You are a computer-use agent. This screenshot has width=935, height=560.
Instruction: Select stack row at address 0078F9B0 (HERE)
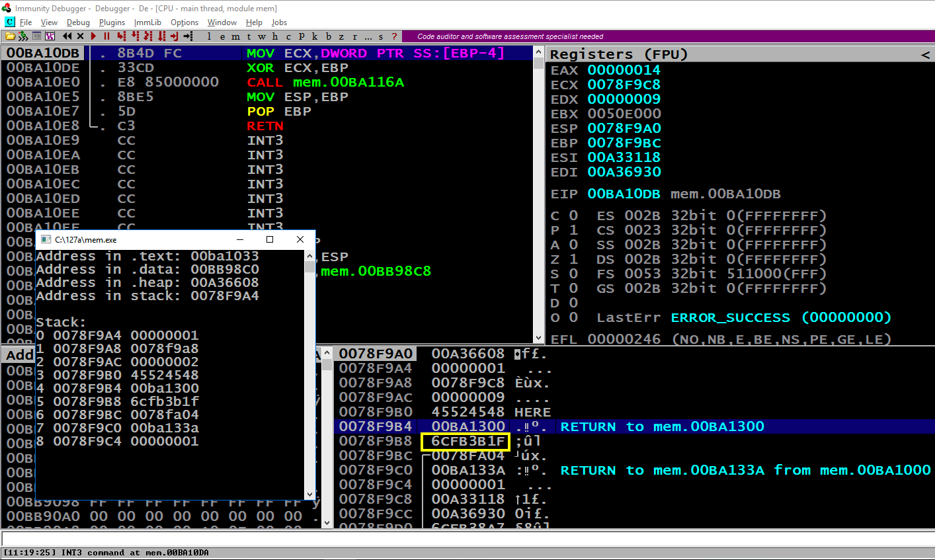tap(633, 412)
